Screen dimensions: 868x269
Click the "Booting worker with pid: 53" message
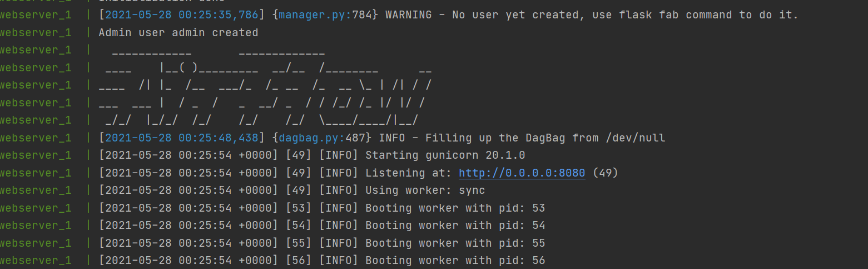point(455,208)
